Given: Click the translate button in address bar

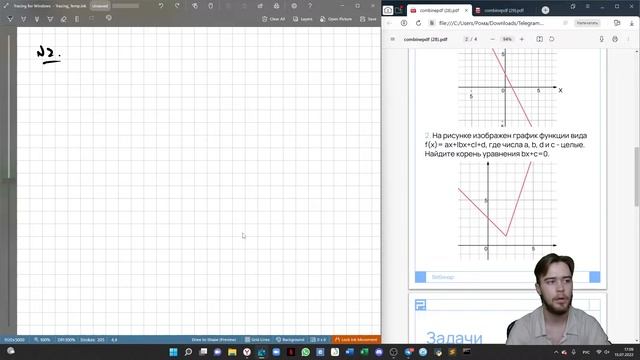Looking at the screenshot, I should coord(587,23).
